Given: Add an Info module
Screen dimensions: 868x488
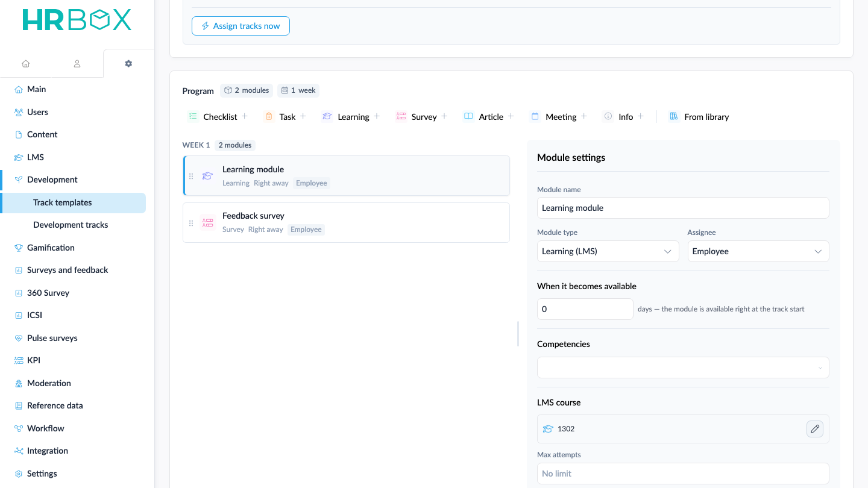Looking at the screenshot, I should click(623, 117).
